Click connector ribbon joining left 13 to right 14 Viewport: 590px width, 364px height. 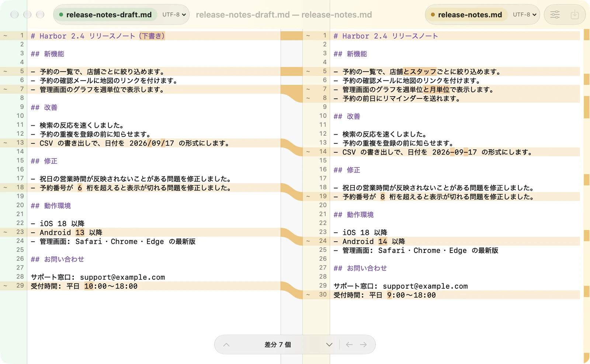click(291, 147)
